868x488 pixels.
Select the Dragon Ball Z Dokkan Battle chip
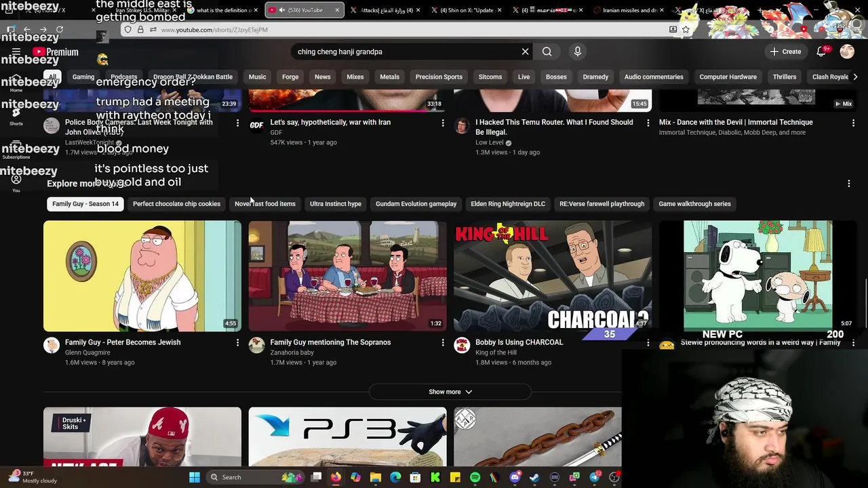coord(193,77)
